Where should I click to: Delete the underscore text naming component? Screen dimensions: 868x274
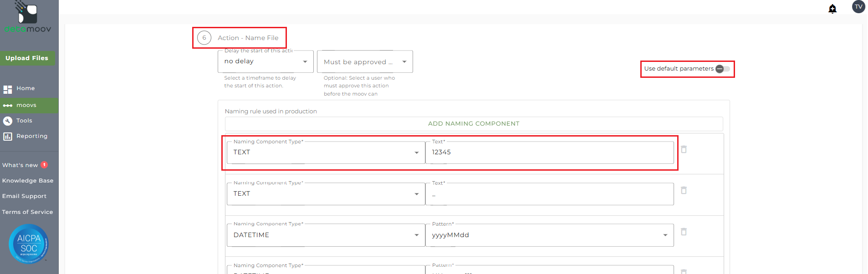tap(684, 190)
